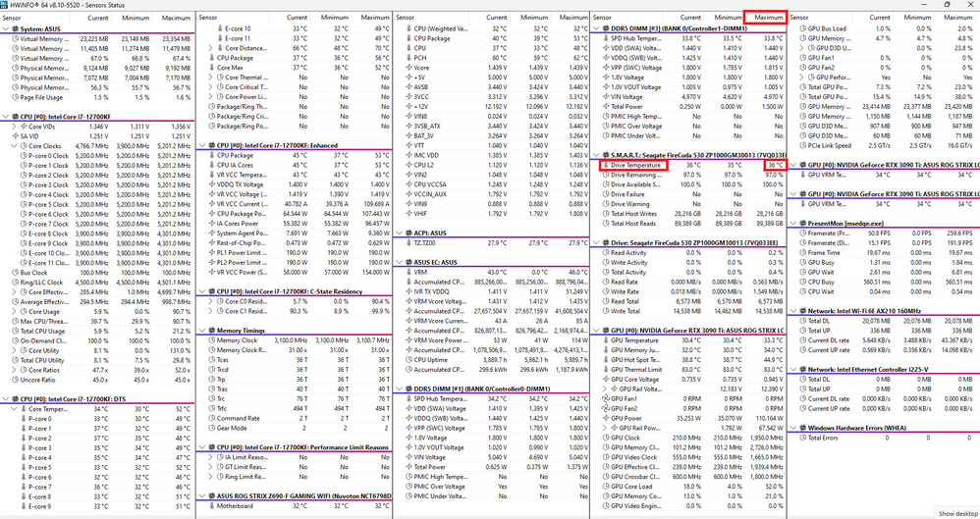The image size is (980, 519).
Task: Select the Gear Mode row
Action: coord(295,429)
